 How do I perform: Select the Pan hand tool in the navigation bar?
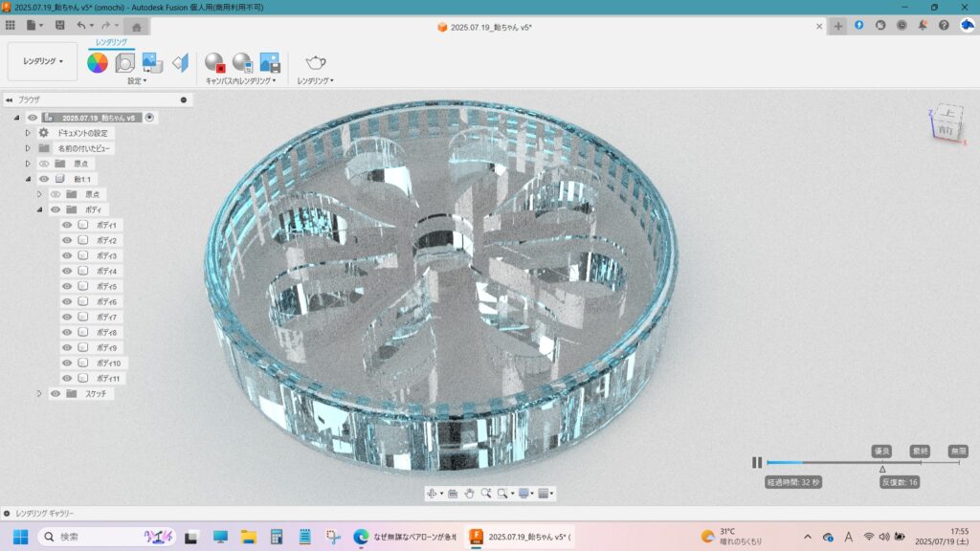tap(469, 494)
